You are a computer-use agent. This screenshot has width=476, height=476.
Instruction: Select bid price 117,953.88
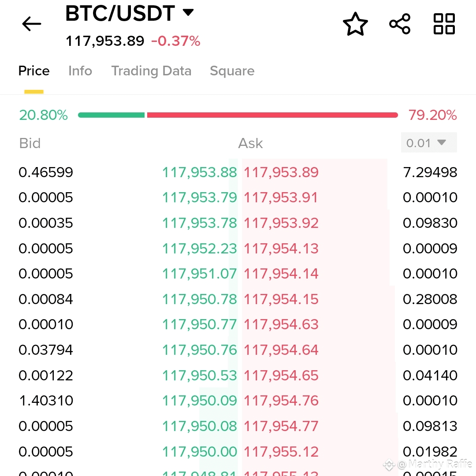(200, 172)
